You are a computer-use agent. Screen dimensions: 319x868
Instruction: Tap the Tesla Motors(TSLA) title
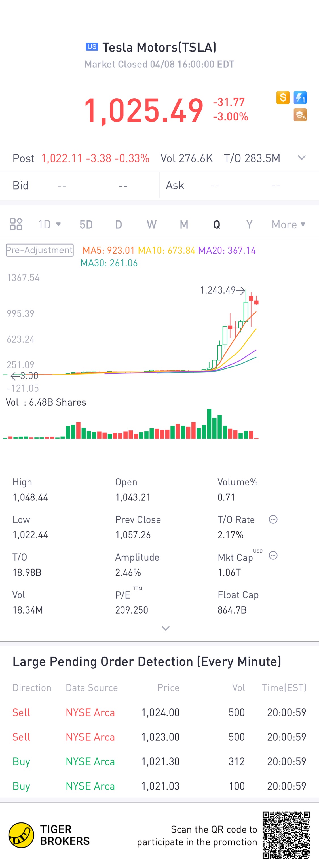click(x=159, y=47)
